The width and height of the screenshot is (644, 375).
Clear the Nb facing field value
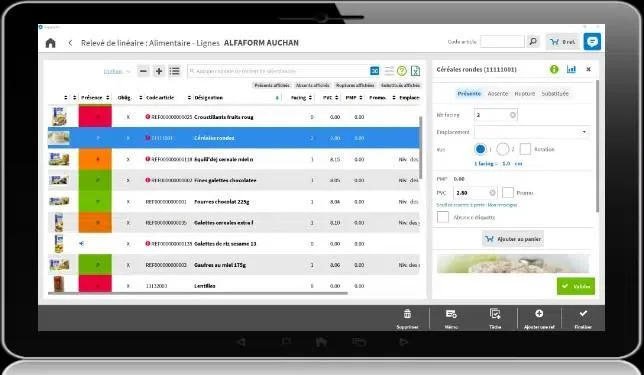[513, 115]
